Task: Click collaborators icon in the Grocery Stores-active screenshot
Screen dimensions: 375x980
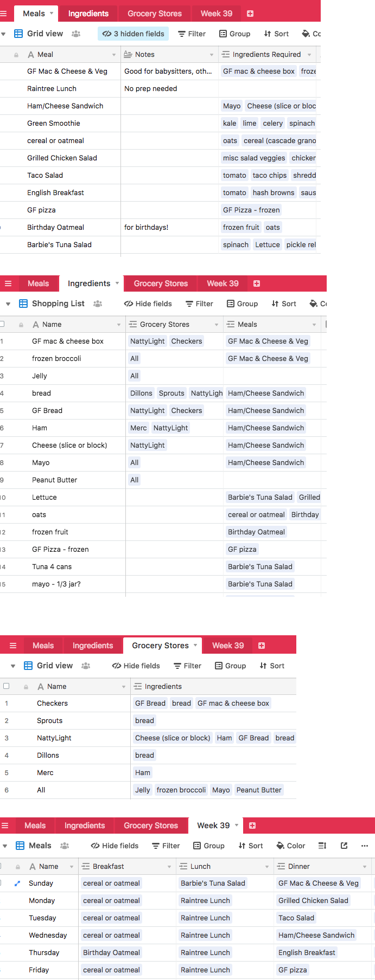Action: point(86,666)
